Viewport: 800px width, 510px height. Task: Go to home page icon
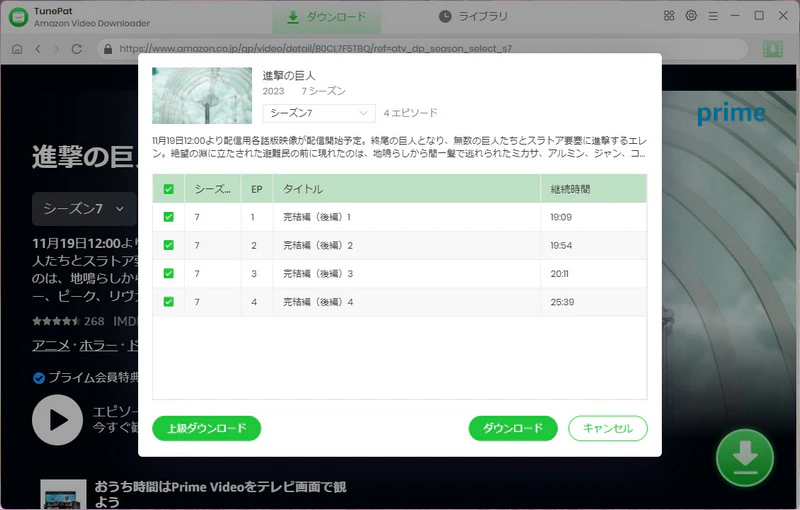pos(17,49)
